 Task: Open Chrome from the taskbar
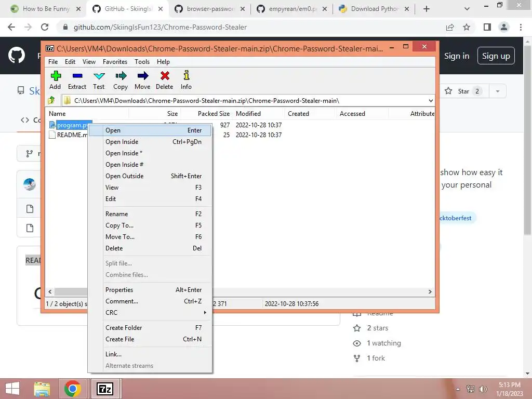click(72, 389)
